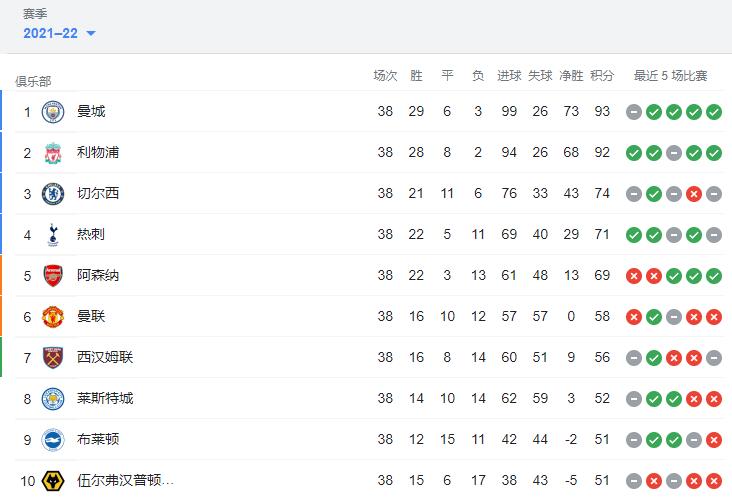Click the Manchester United crest
Screen dimensions: 732x497
coord(53,317)
